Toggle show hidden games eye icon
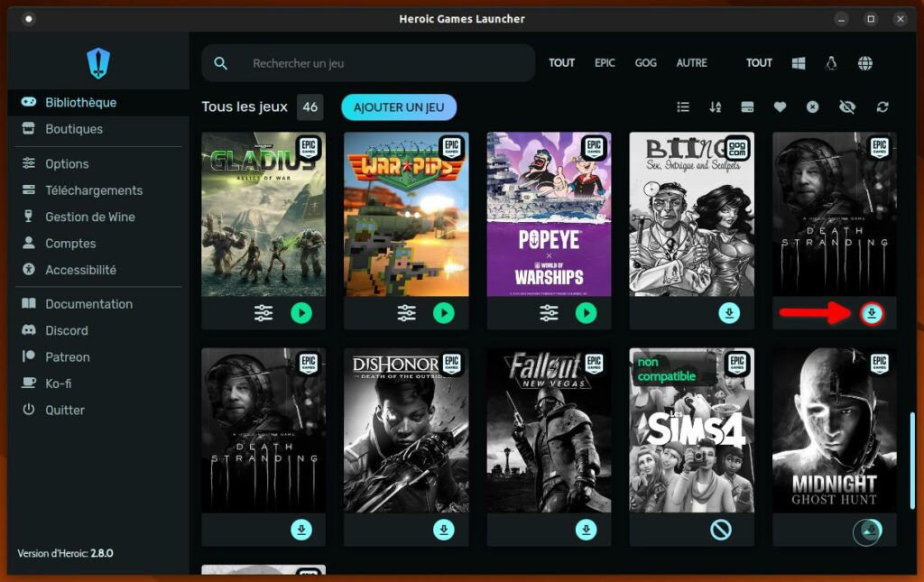 pos(846,107)
